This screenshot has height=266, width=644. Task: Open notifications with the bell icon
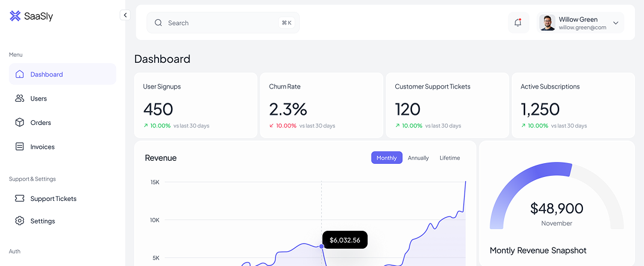click(x=518, y=23)
